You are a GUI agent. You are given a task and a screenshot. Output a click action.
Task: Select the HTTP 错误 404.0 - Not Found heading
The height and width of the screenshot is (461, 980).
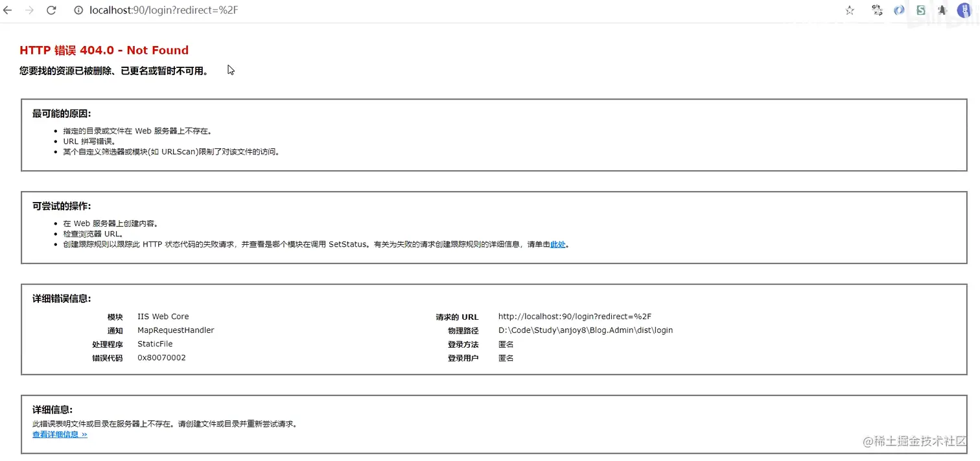(104, 50)
